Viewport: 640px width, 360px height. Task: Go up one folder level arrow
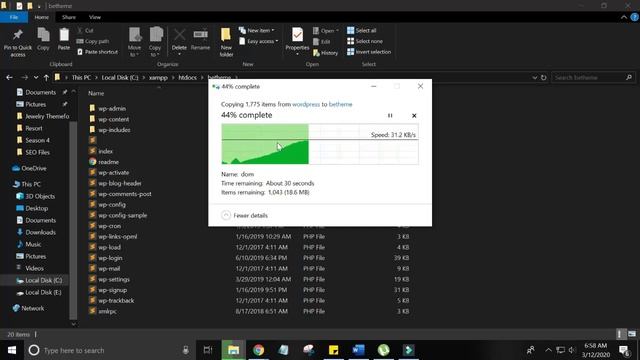46,78
